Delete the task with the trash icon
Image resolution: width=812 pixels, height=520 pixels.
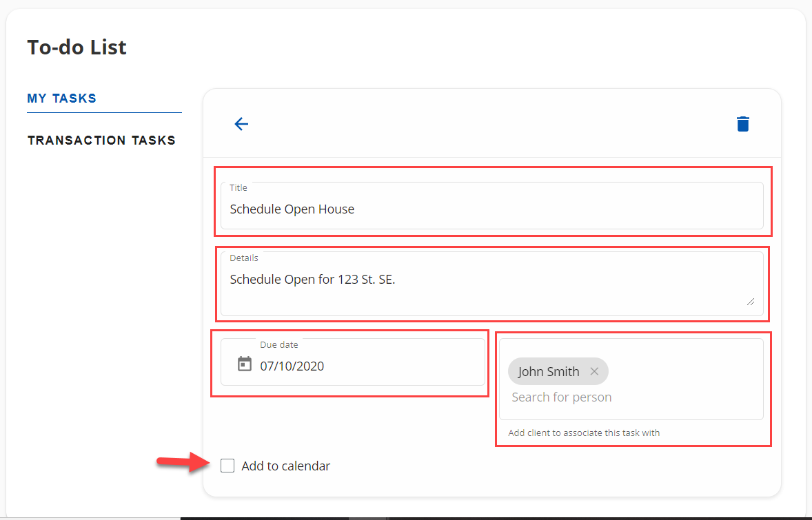click(742, 124)
